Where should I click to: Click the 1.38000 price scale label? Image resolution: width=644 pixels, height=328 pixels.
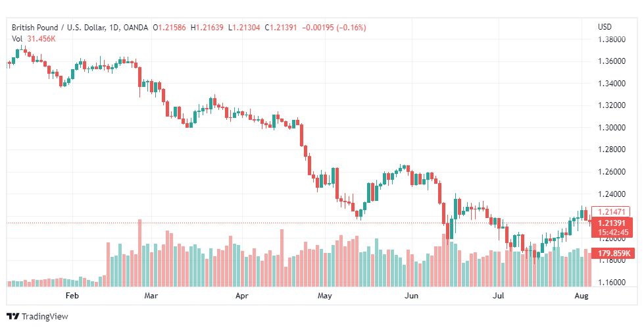coord(612,40)
